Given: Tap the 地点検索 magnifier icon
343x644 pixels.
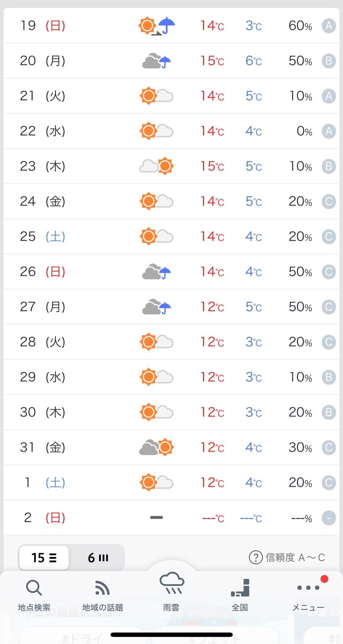Looking at the screenshot, I should (x=34, y=588).
